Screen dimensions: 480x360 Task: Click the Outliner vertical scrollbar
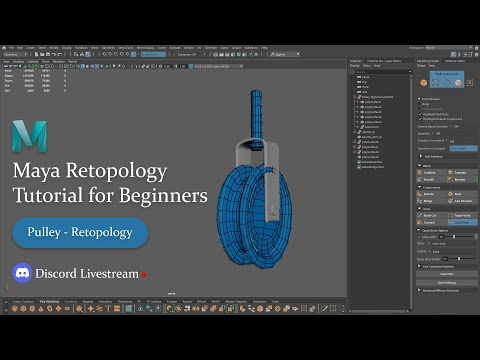click(x=411, y=192)
